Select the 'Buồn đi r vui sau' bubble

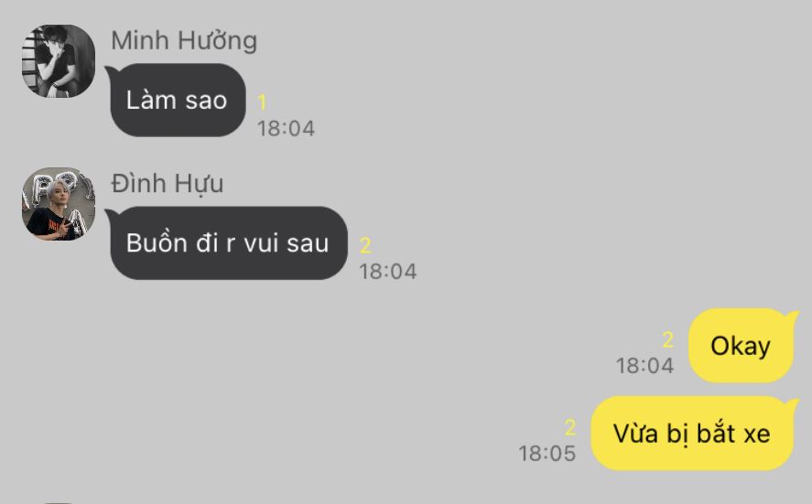pyautogui.click(x=227, y=243)
